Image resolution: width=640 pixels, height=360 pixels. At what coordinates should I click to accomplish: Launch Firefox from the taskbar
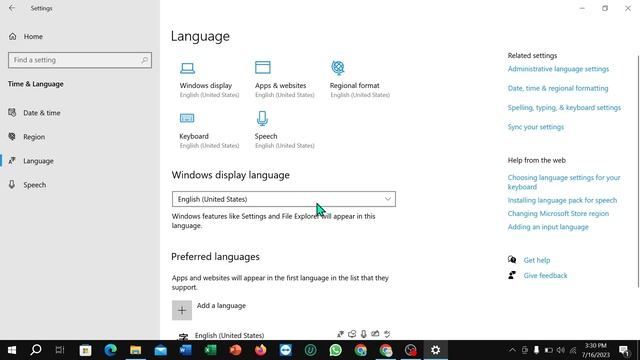pyautogui.click(x=260, y=350)
